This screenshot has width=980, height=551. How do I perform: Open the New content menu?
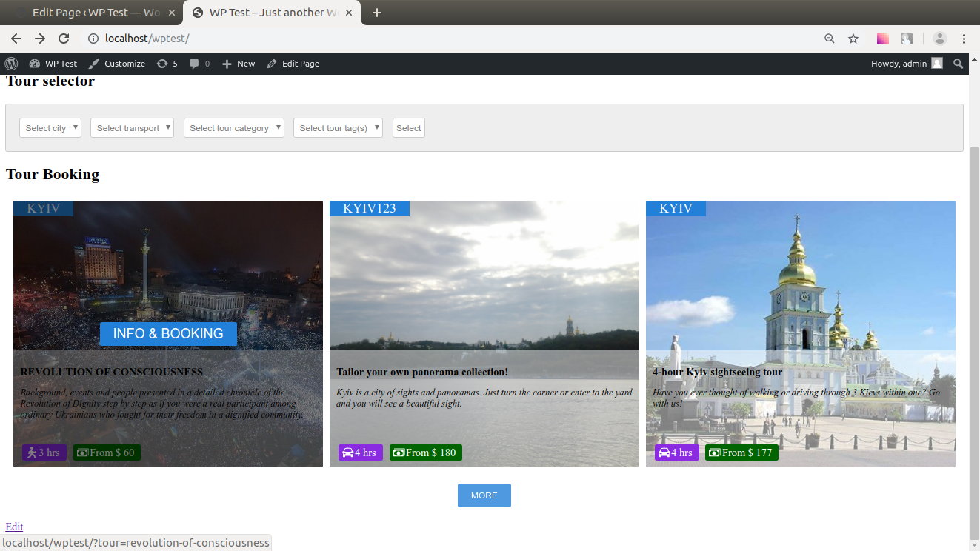tap(239, 64)
